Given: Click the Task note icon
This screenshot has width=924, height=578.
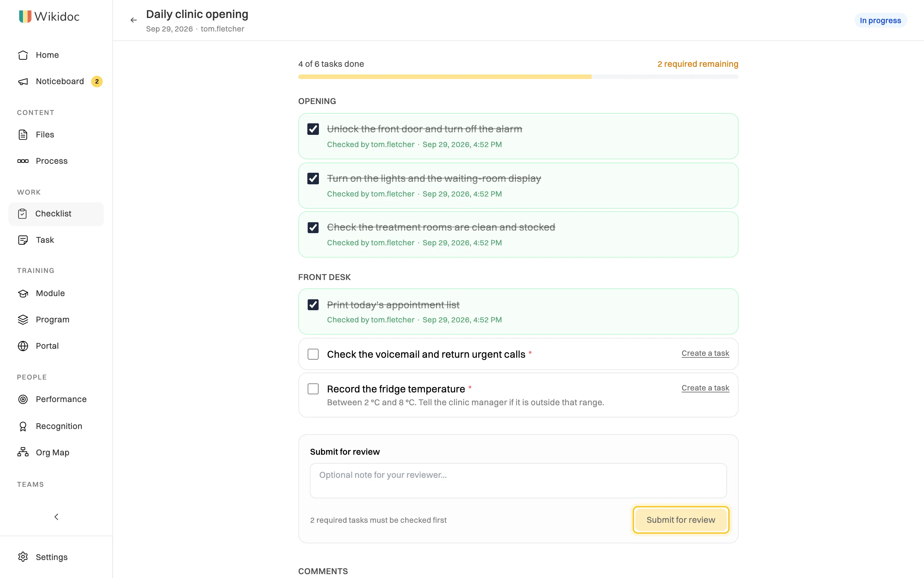Looking at the screenshot, I should click(x=23, y=240).
